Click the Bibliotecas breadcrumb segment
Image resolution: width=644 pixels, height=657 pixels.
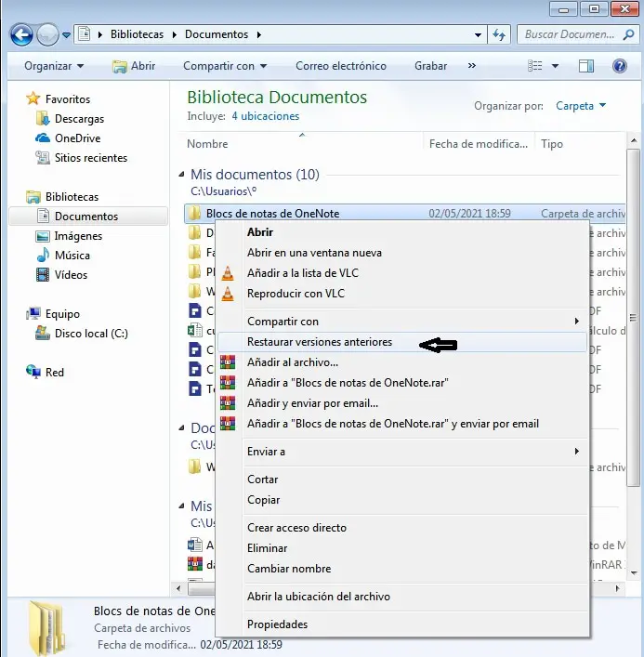(137, 34)
